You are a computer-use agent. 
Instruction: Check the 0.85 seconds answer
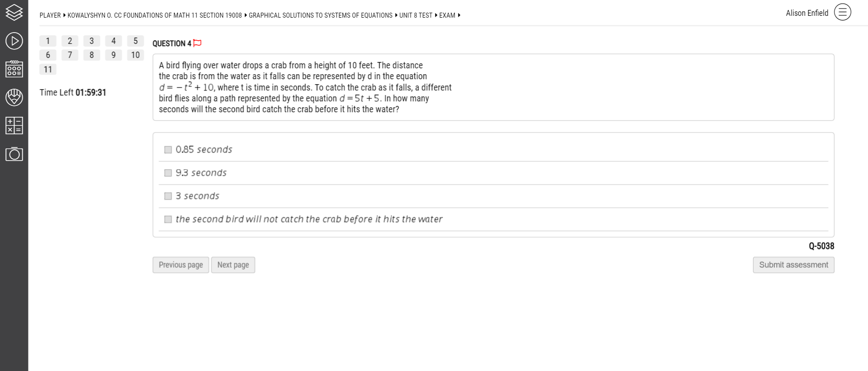pos(168,150)
